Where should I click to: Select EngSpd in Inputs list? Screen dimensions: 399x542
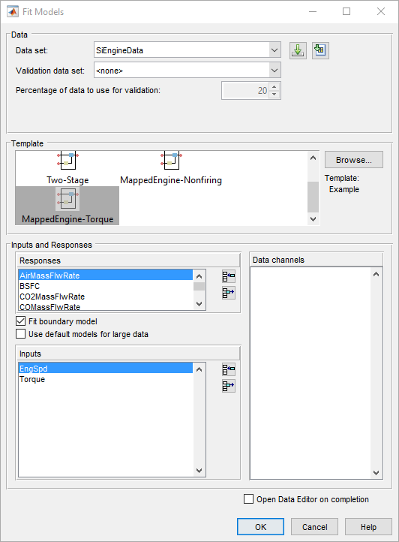coord(105,368)
